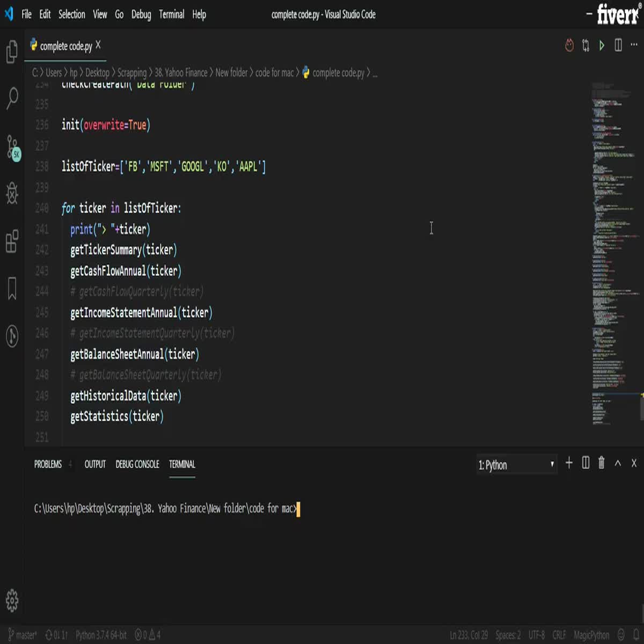Toggle the maximize panel chevron
This screenshot has height=644, width=644.
(x=618, y=463)
